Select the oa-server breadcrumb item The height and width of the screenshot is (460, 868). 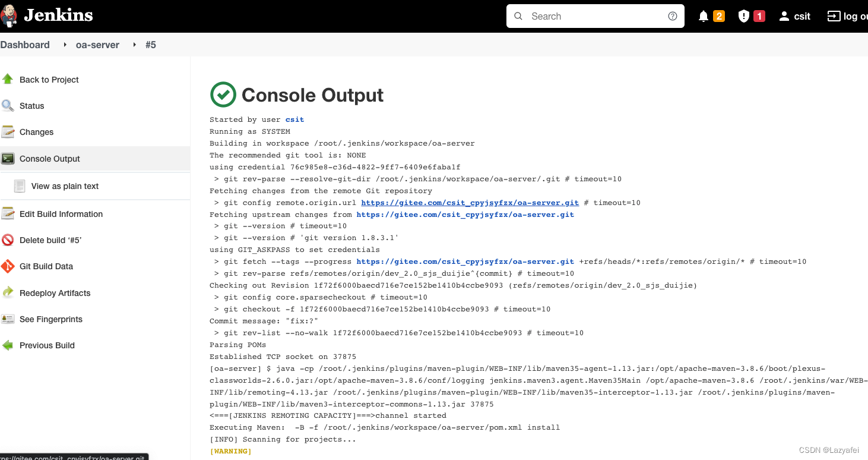tap(97, 45)
